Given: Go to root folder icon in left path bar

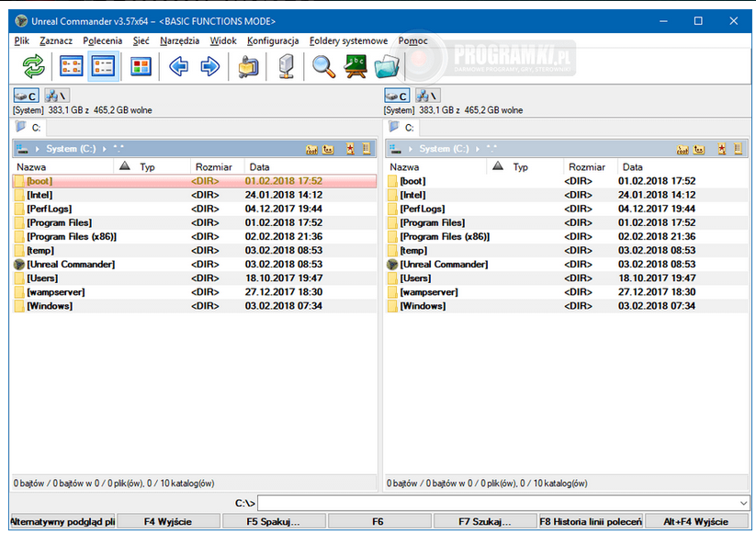Looking at the screenshot, I should tap(312, 150).
